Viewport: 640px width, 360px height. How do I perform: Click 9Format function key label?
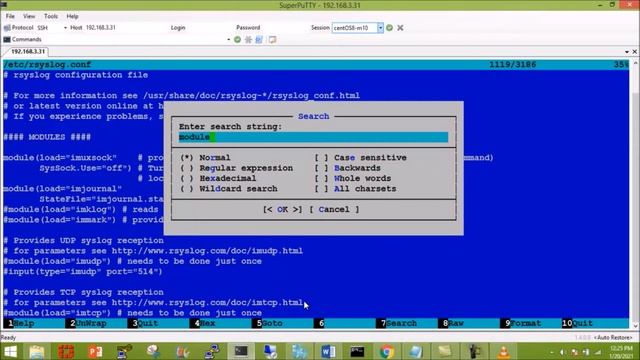coord(522,323)
